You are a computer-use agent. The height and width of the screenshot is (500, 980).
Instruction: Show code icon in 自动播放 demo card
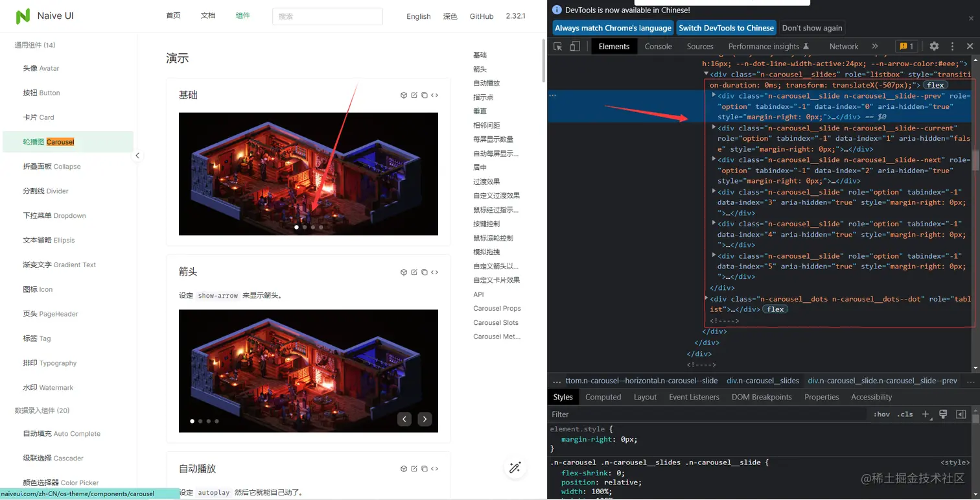tap(434, 469)
